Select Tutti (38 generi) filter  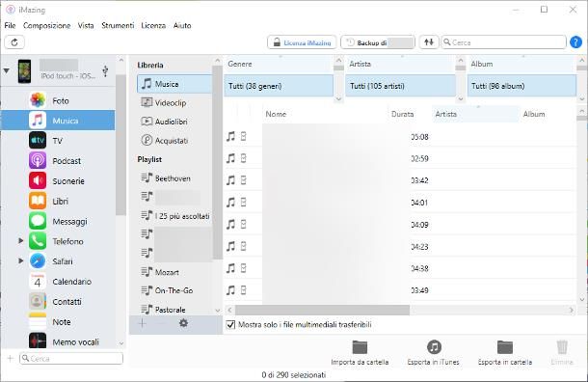click(x=279, y=86)
